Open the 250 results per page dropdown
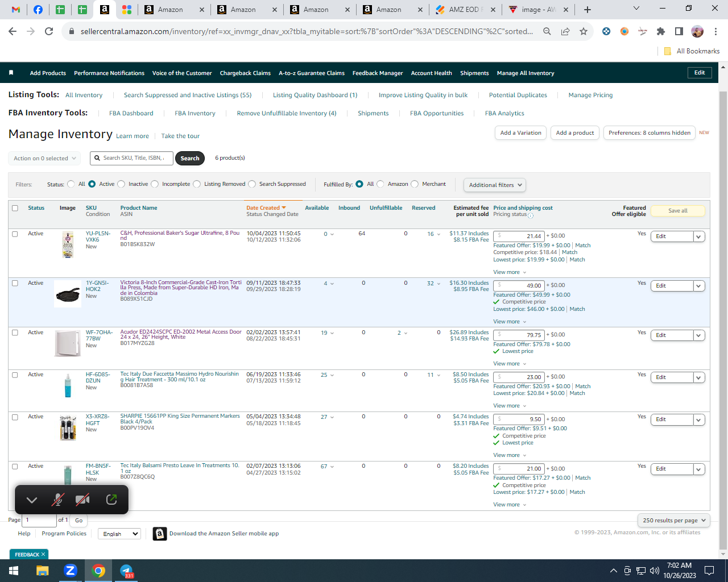Viewport: 728px width, 582px height. [674, 520]
